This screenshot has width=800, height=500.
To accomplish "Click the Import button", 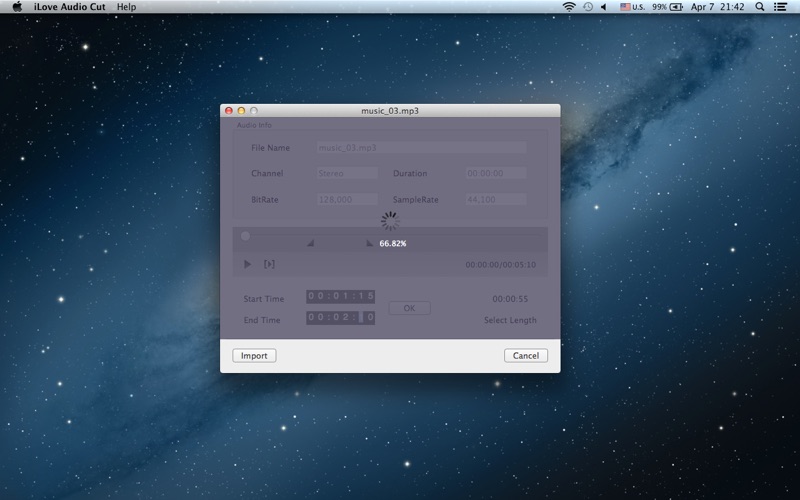I will click(254, 355).
